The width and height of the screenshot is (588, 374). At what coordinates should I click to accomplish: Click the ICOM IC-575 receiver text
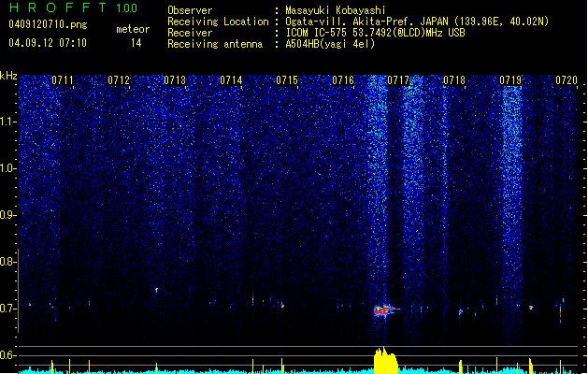pos(375,33)
